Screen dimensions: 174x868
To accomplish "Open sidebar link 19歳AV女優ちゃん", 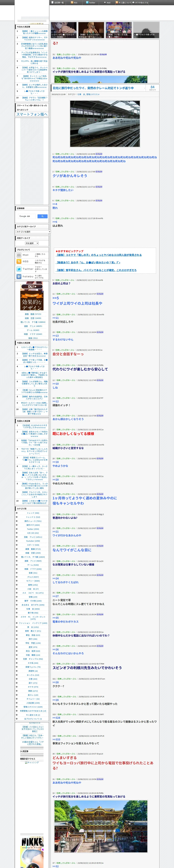I will point(33,743).
